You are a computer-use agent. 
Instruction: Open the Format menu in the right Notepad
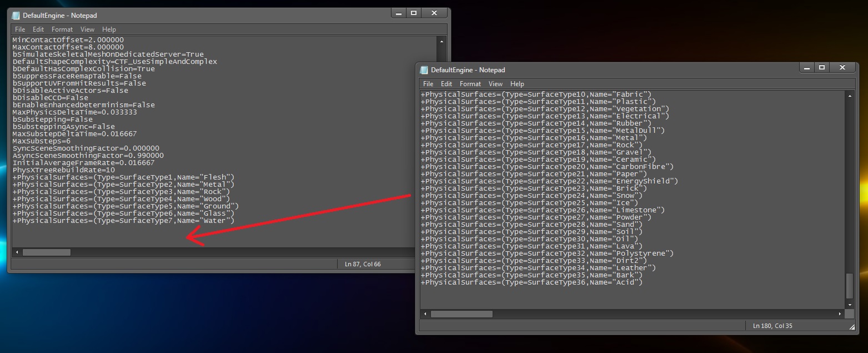point(470,83)
